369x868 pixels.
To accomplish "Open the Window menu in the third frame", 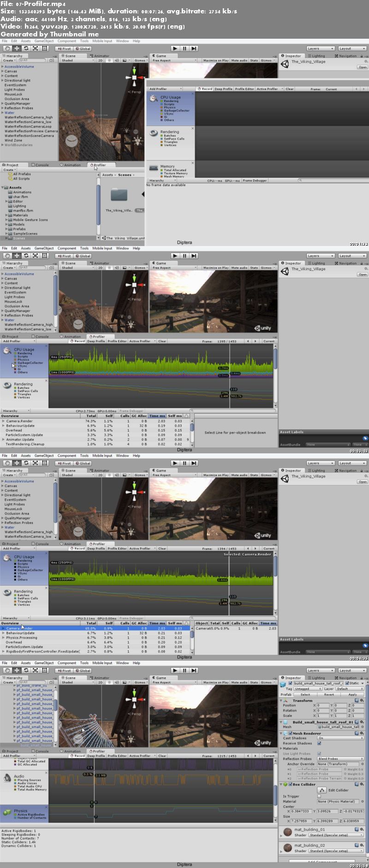I will pos(122,456).
